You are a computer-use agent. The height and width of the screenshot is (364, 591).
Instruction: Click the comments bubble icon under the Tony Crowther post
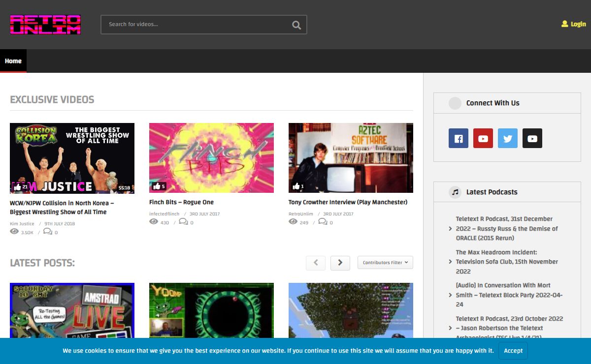(323, 222)
